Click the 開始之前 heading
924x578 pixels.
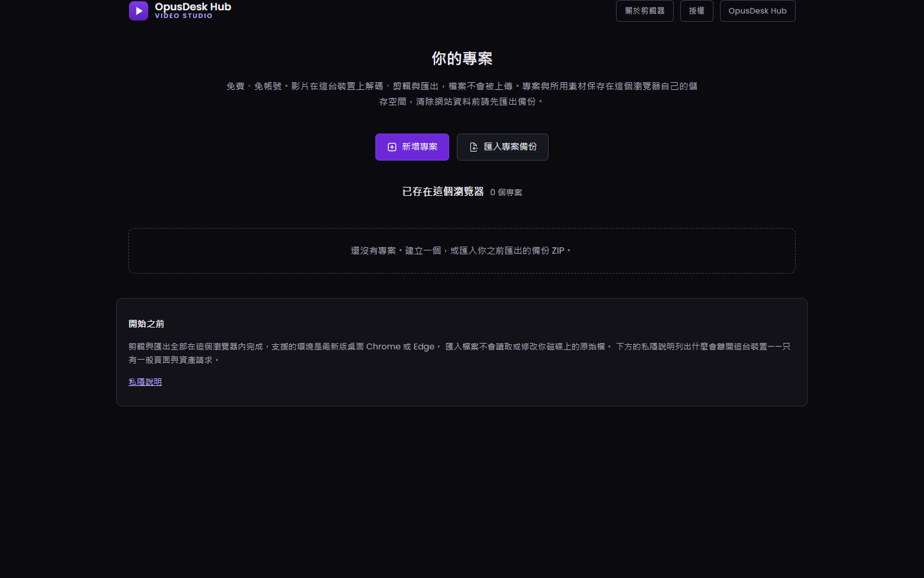click(x=146, y=324)
